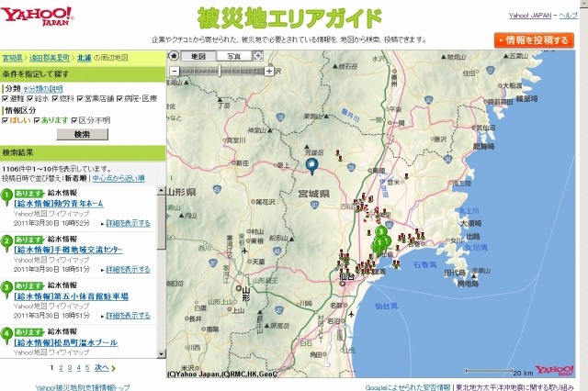Click the map zoom slider handle

pyautogui.click(x=220, y=71)
